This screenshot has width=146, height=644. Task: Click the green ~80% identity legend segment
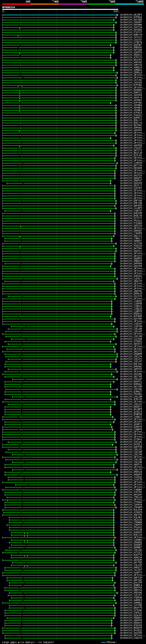click(101, 4)
